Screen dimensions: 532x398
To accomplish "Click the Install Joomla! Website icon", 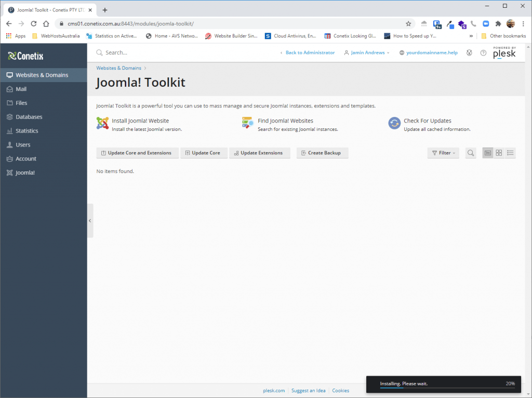I will point(102,123).
